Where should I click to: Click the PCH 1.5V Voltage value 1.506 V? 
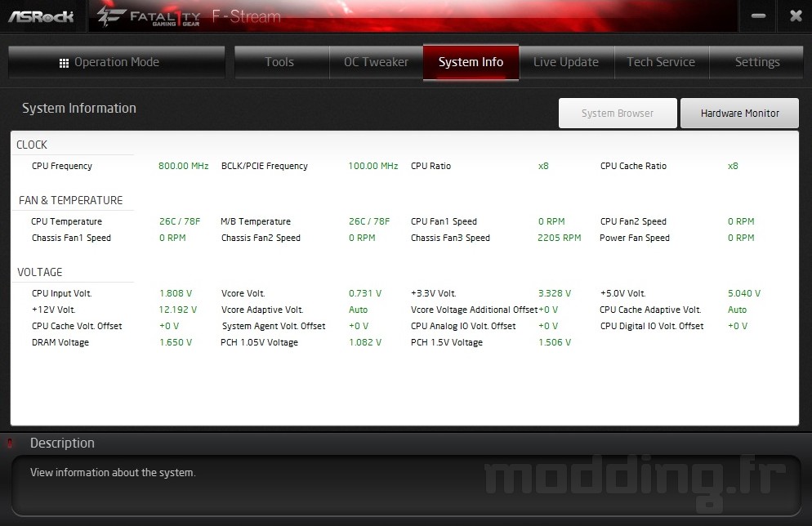click(x=555, y=343)
